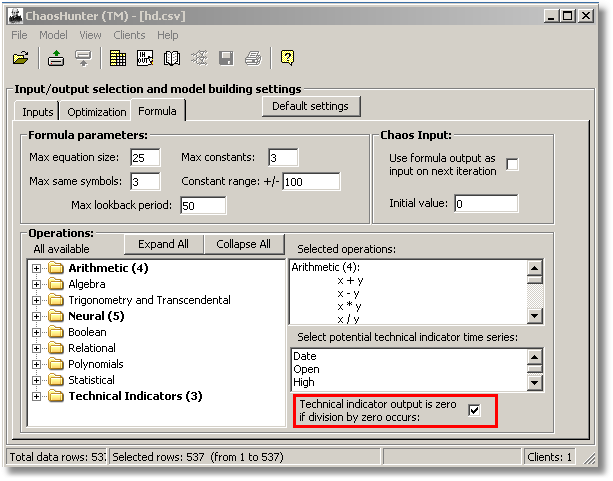This screenshot has height=481, width=613.
Task: Open the Help menu
Action: click(168, 35)
